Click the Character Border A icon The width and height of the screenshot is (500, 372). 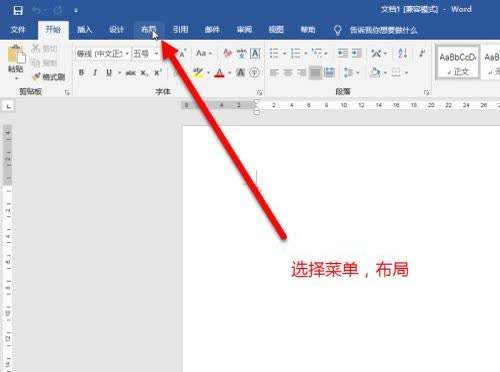pos(255,53)
